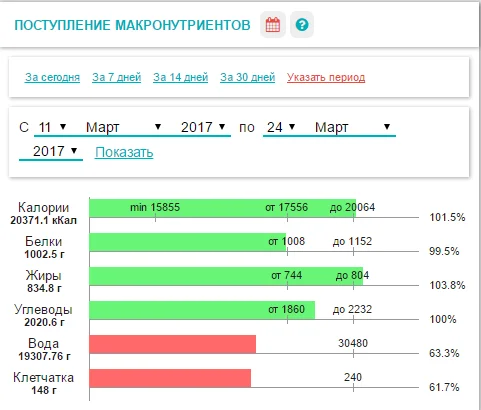Click the value 20371.1 кКал
This screenshot has width=481, height=410.
click(x=44, y=220)
